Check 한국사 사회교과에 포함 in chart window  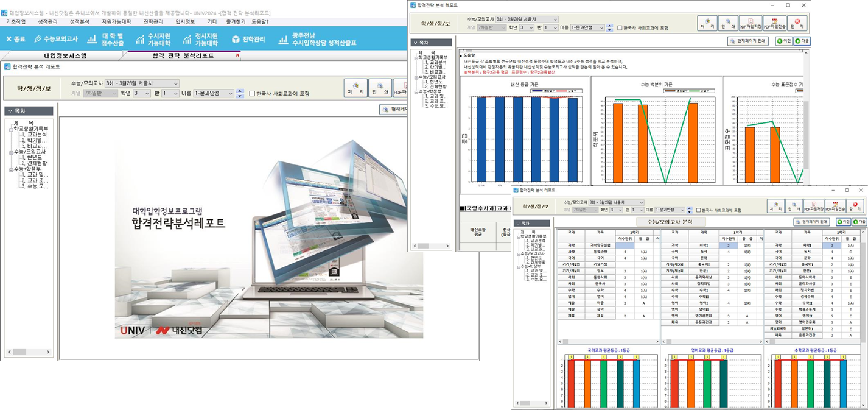[620, 28]
